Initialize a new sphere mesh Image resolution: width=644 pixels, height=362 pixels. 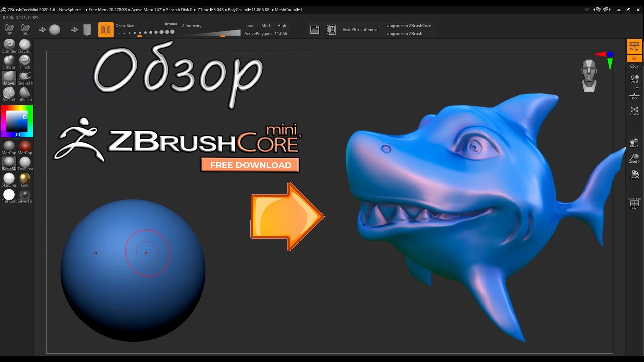[49, 30]
